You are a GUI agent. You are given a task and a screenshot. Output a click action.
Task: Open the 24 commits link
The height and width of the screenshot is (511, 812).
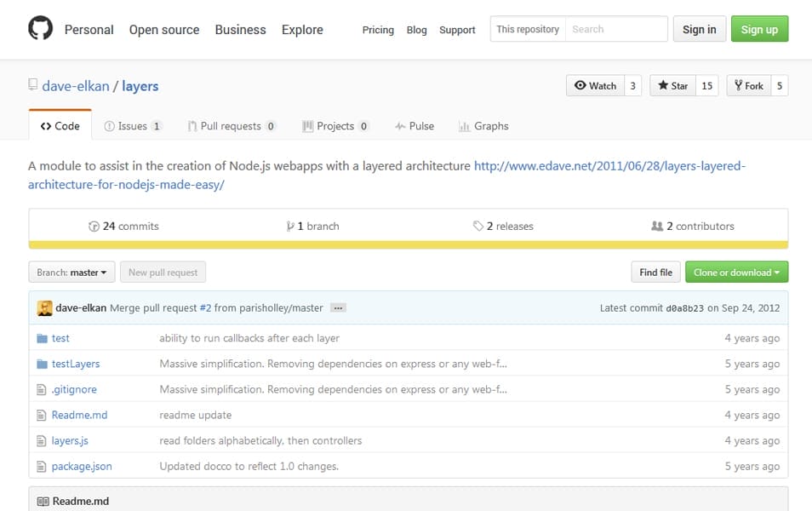[123, 226]
